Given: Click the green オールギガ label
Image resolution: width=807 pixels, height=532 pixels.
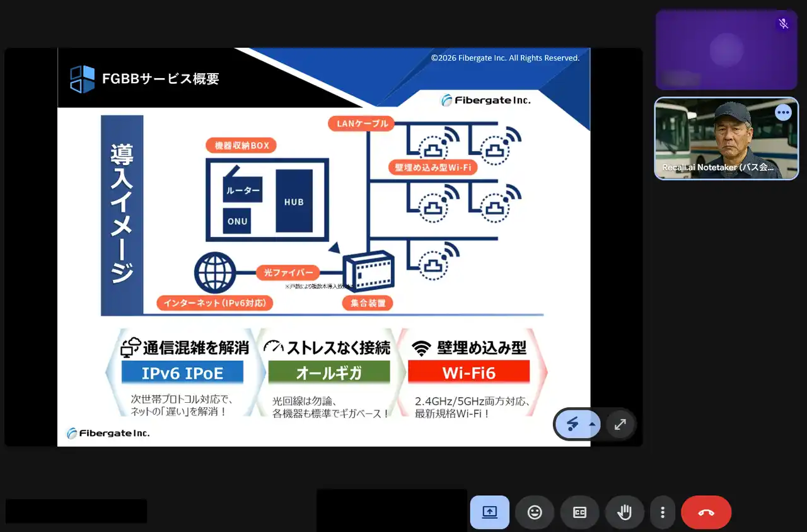Looking at the screenshot, I should [328, 373].
